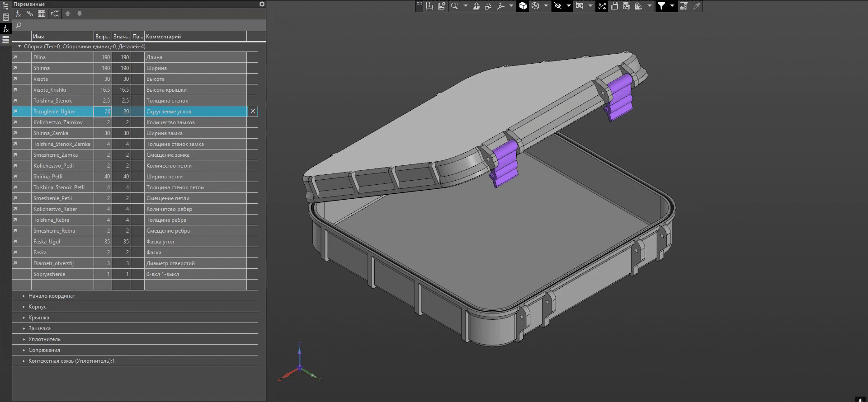868x402 pixels.
Task: Click the sketch contour icon in view toolbar
Action: [x=429, y=6]
